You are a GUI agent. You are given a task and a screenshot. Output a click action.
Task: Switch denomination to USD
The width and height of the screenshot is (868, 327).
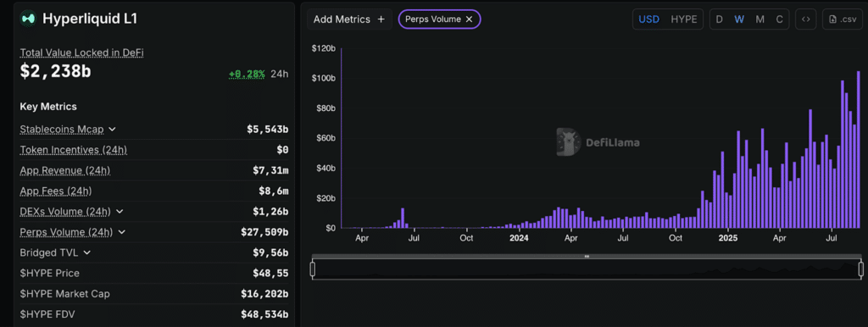click(x=648, y=19)
